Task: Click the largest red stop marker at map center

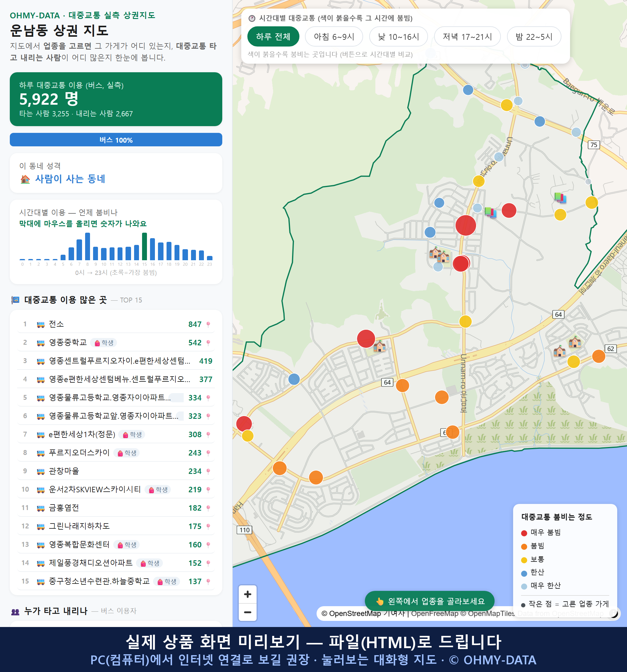Action: pos(465,225)
